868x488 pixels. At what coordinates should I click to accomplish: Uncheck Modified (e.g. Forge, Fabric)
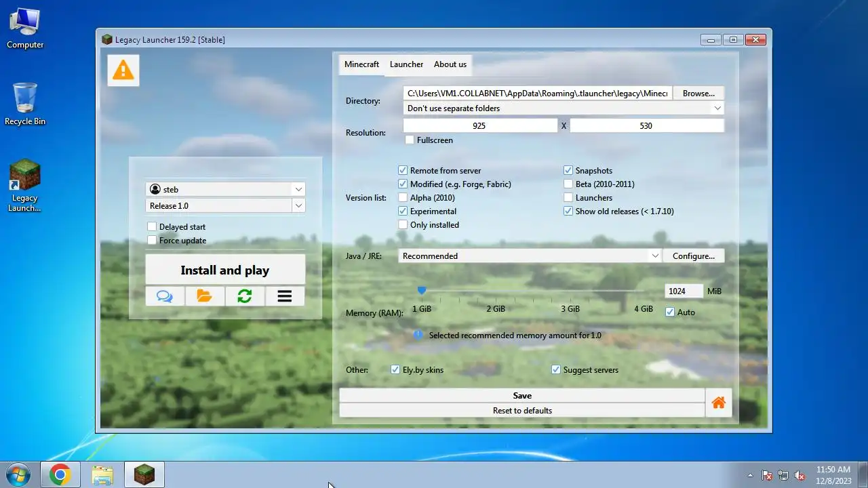pos(403,184)
